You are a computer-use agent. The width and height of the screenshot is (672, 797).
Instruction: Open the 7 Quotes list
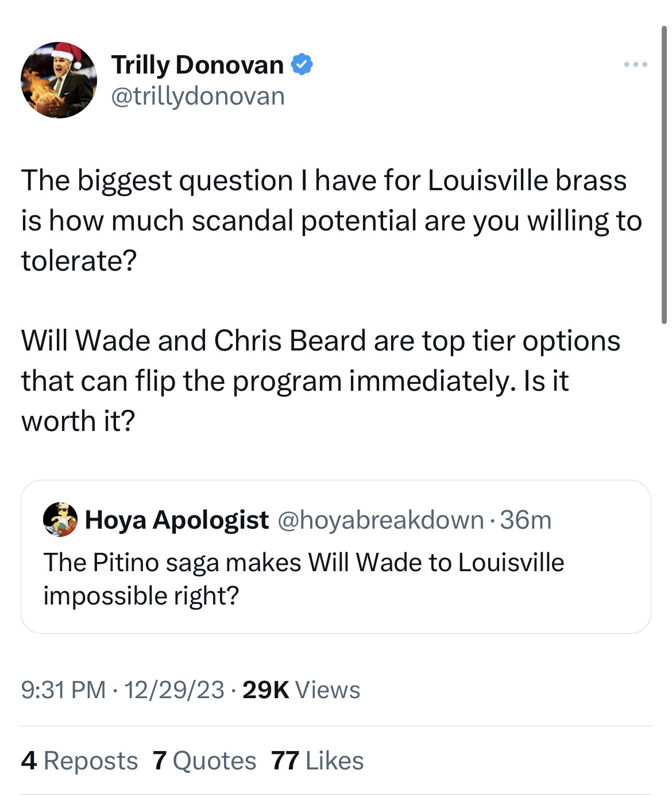tap(204, 761)
